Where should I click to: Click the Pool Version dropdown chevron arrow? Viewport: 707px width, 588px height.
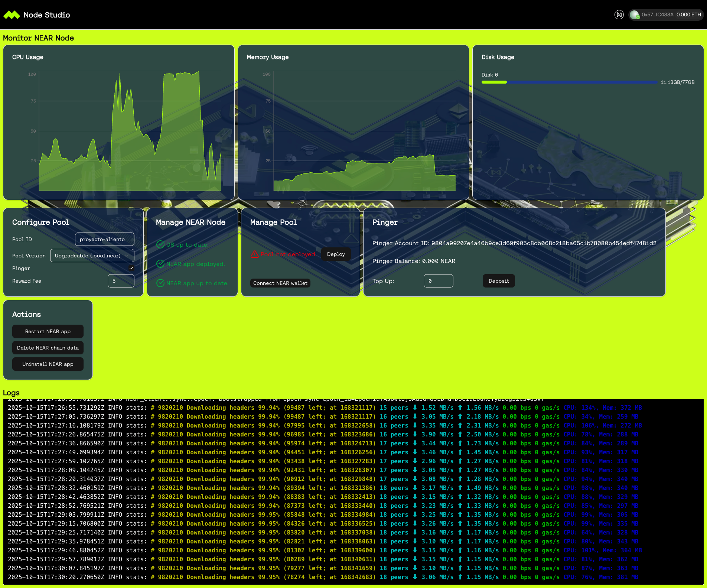pyautogui.click(x=127, y=256)
